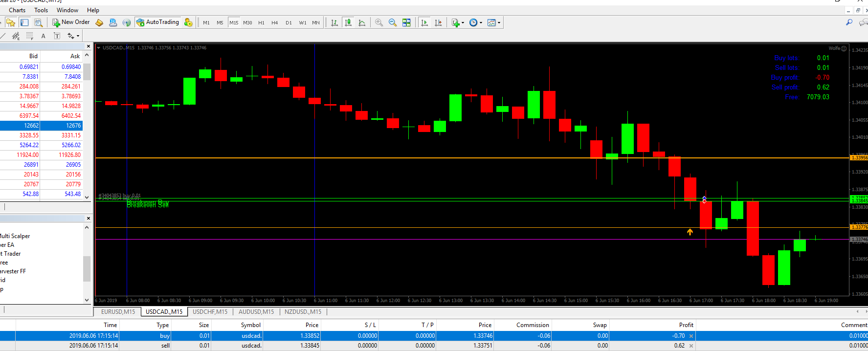The height and width of the screenshot is (351, 868).
Task: Open the Templates dropdown arrow
Action: point(499,22)
